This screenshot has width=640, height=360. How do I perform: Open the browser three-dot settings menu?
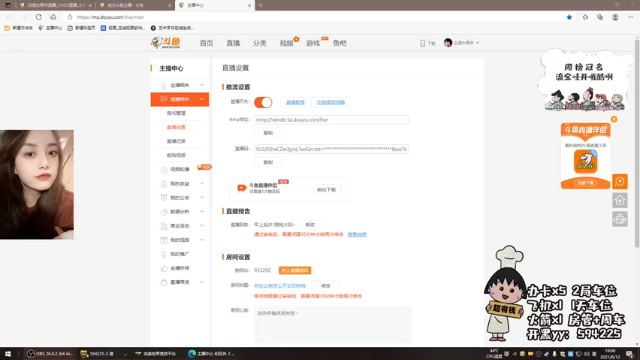pos(630,17)
